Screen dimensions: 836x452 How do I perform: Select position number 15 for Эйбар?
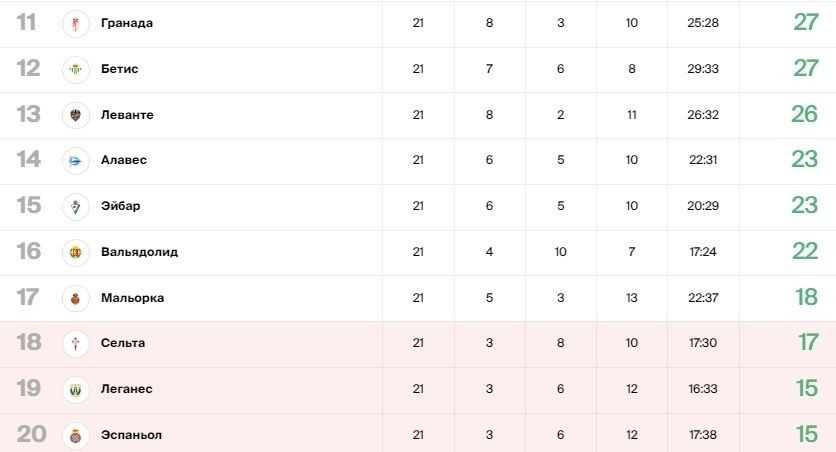coord(28,205)
